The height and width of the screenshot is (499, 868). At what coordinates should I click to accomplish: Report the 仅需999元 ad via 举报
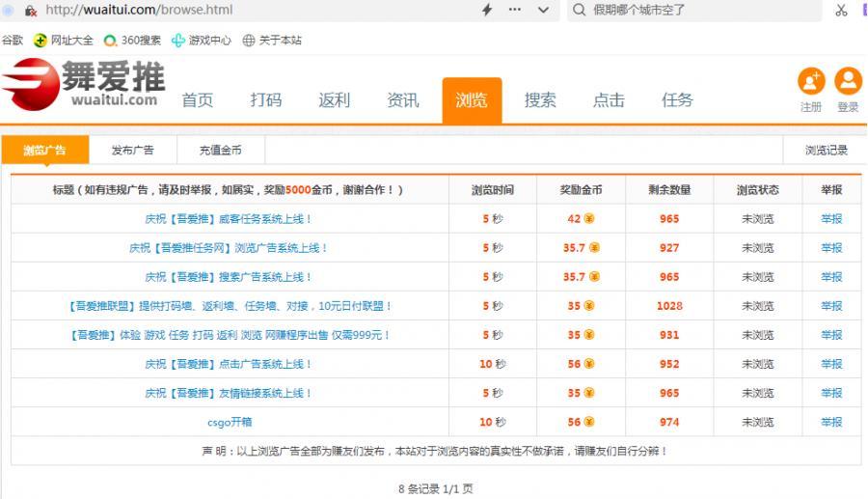coord(831,335)
